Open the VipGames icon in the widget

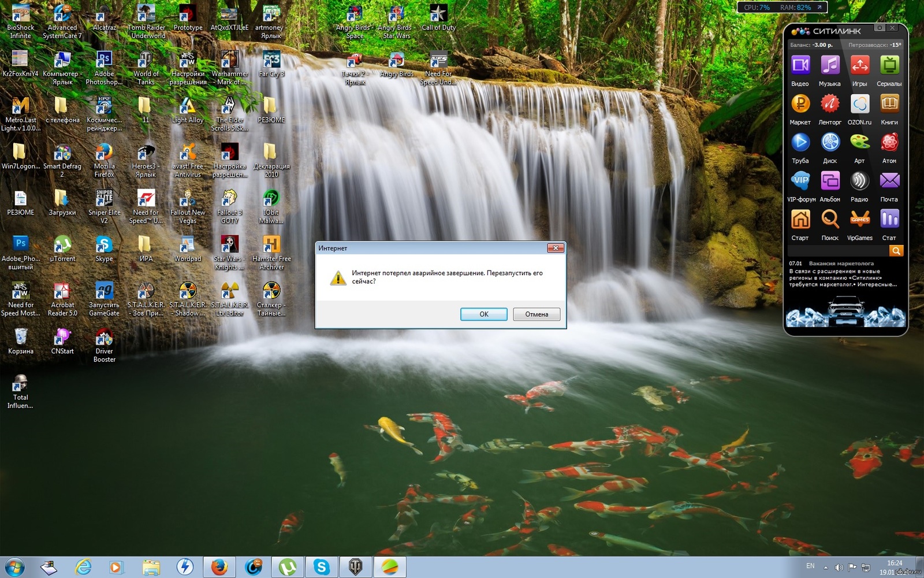point(859,220)
